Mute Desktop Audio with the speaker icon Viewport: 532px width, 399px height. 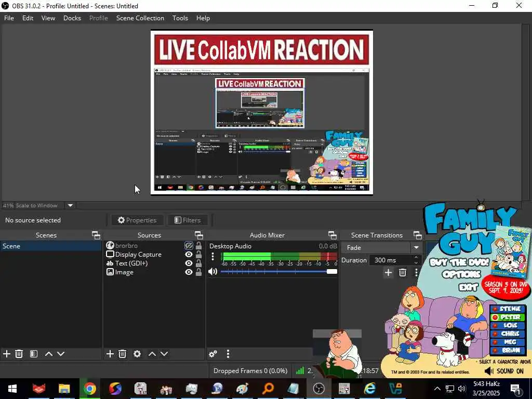(212, 271)
